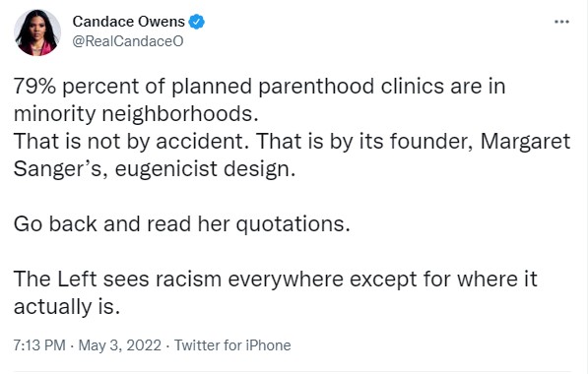Click the name "Margaret" in the tweet
Image resolution: width=588 pixels, height=374 pixels.
click(x=525, y=142)
